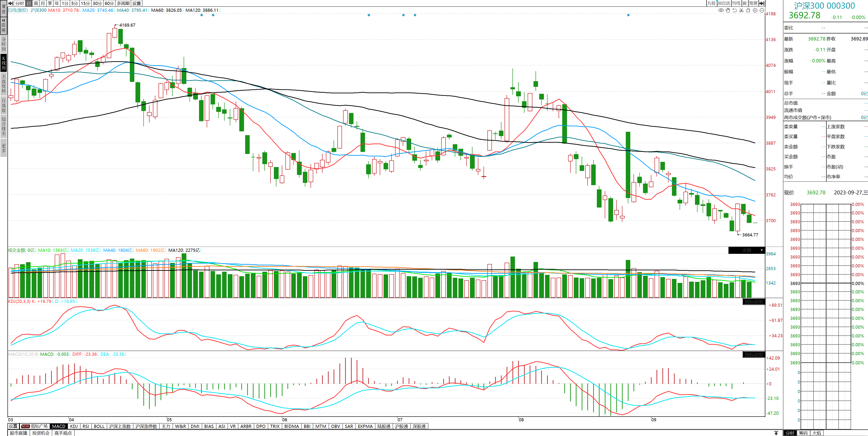Click the left arrow-bar icon beside 分时
The image size is (868, 436).
[11, 3]
